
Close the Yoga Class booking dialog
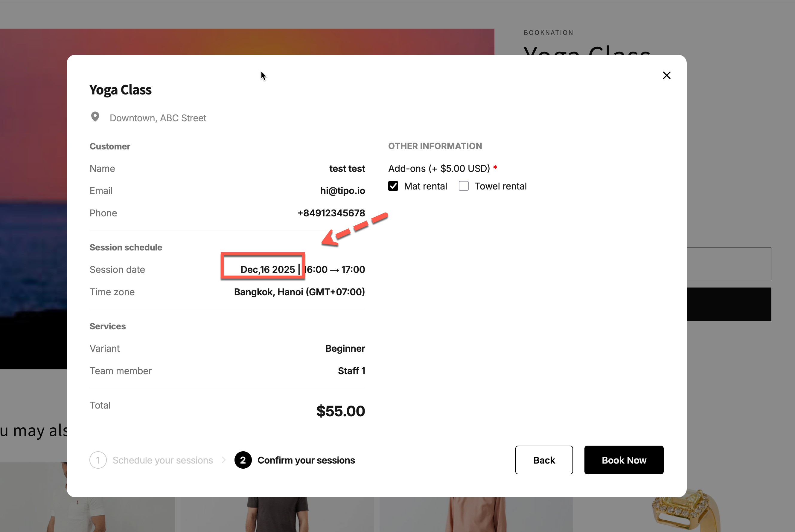(x=666, y=75)
